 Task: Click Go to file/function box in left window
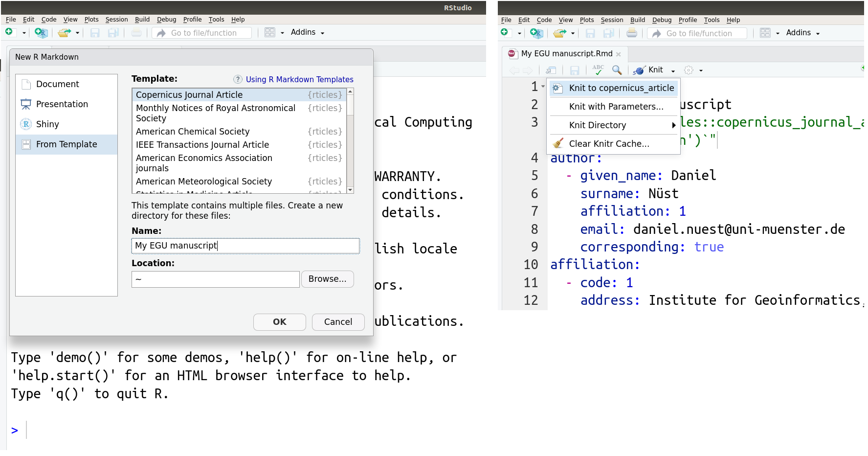(x=201, y=33)
